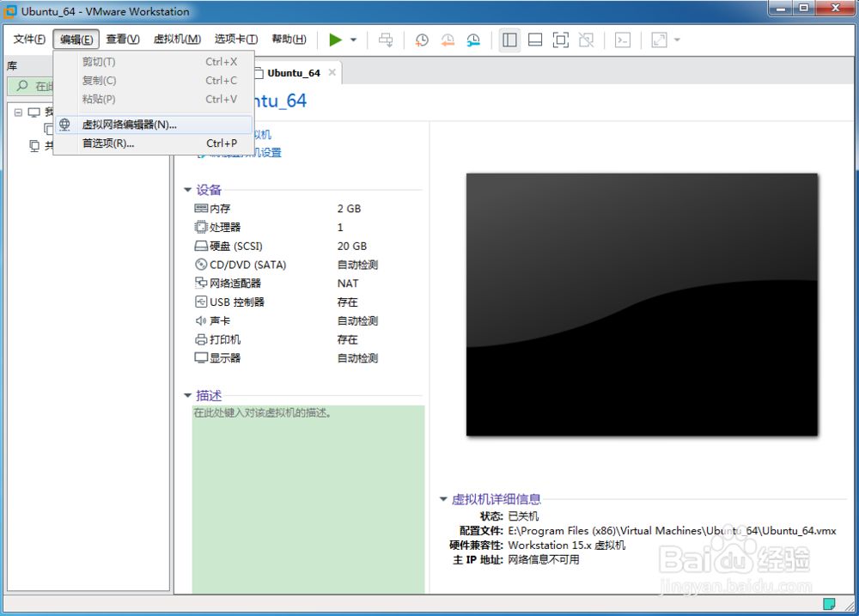
Task: Open the 文件(F) menu
Action: 29,39
